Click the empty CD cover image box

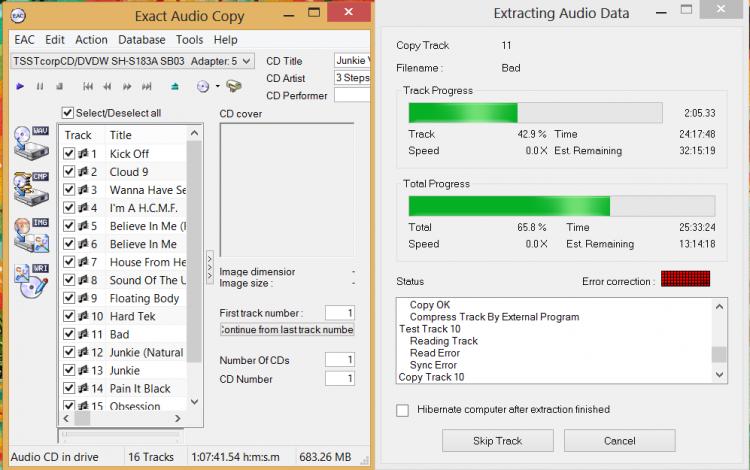(287, 190)
